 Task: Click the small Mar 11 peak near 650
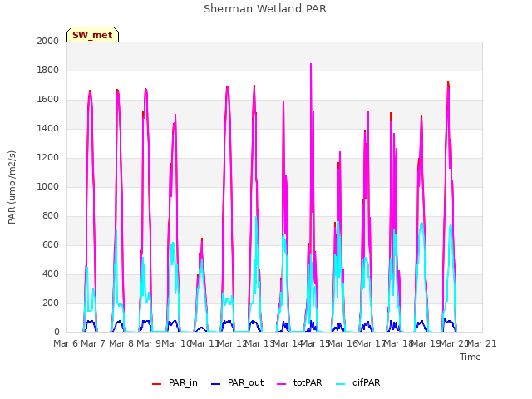click(202, 239)
